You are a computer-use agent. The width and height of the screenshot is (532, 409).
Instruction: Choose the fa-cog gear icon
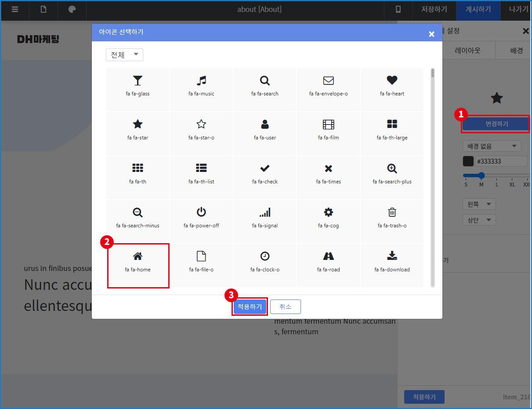coord(329,218)
